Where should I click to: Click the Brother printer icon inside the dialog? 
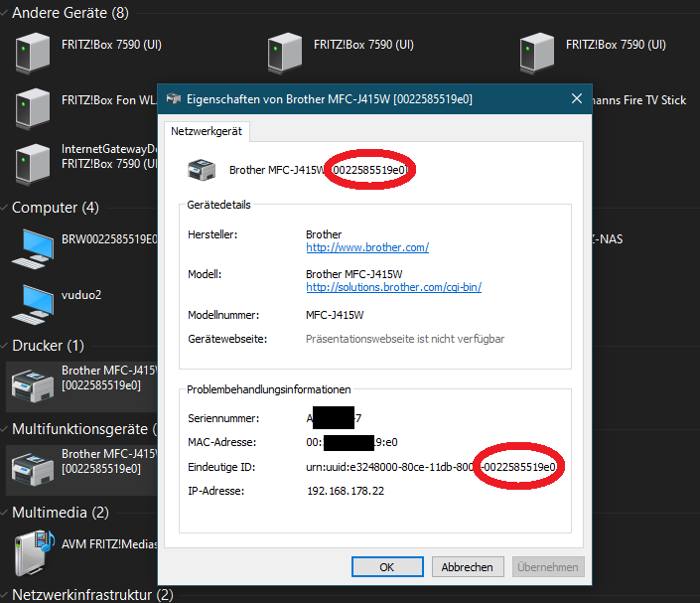202,170
